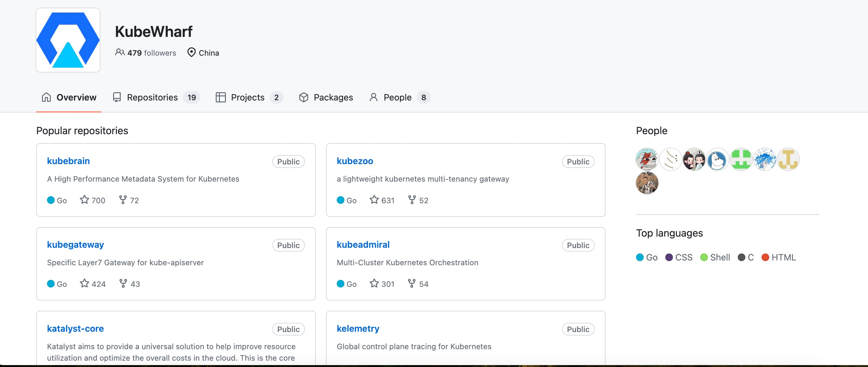
Task: Open the kelemetry repository link
Action: pos(358,329)
